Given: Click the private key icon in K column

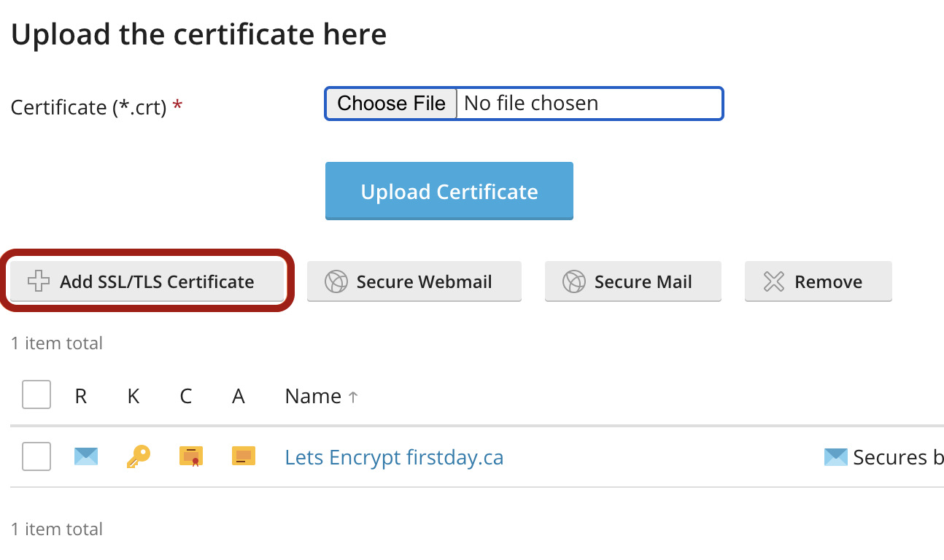Looking at the screenshot, I should coord(138,456).
